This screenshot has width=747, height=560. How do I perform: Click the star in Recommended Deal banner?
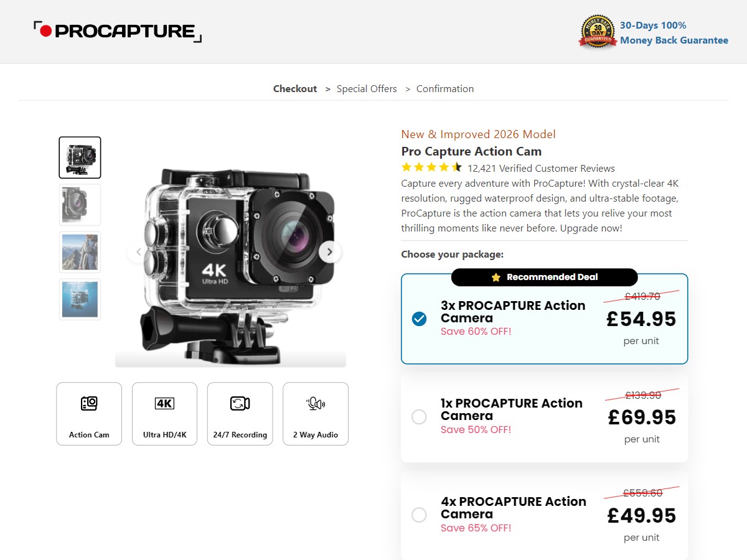click(x=496, y=278)
